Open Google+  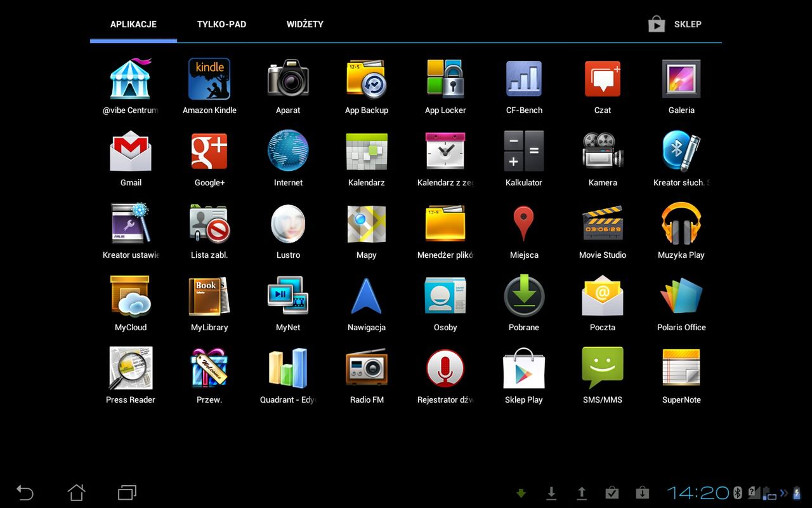pos(209,151)
